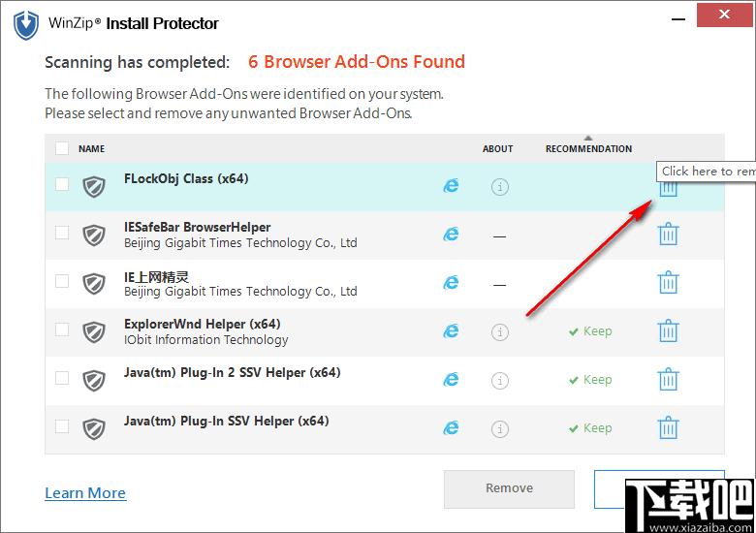The width and height of the screenshot is (756, 533).
Task: Trash the Java(tm) Plug-In 2 SSV Helper
Action: (x=668, y=379)
